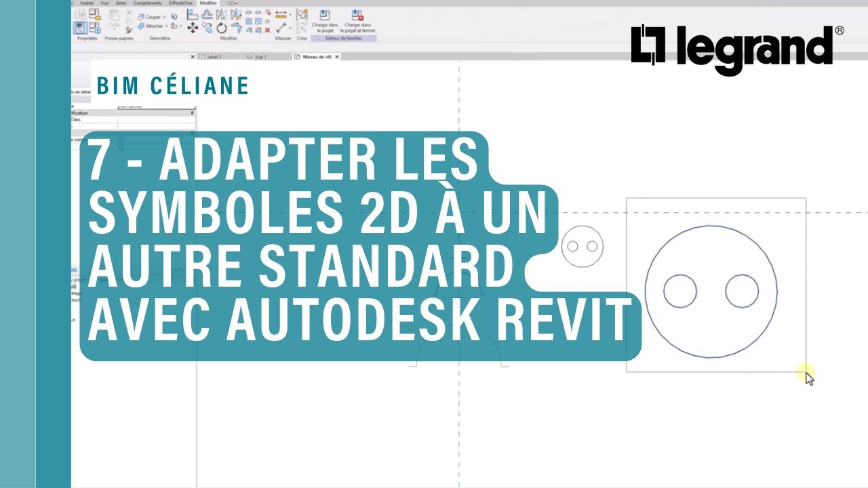This screenshot has height=488, width=868.
Task: Select the Rotate tool
Action: (x=222, y=28)
